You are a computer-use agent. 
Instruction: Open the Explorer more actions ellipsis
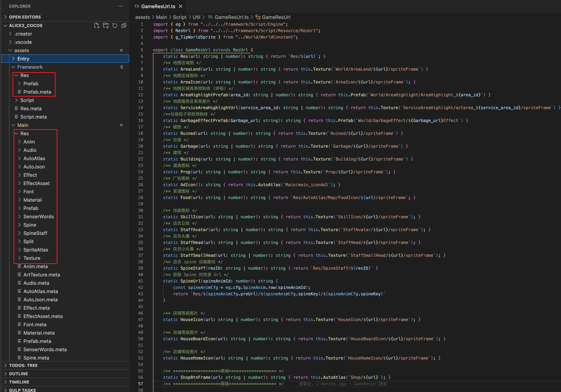(121, 6)
